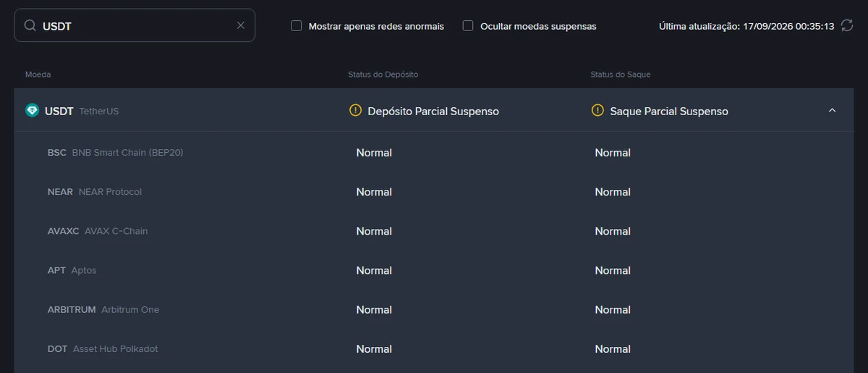Click "Depósito Parcial Suspenso" status text
This screenshot has height=373, width=868.
coord(433,112)
